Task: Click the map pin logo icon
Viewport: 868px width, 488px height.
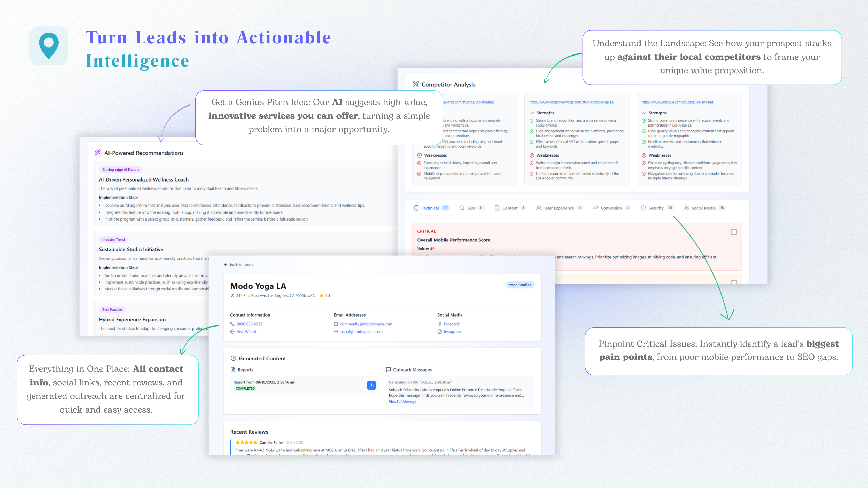Action: (x=49, y=45)
